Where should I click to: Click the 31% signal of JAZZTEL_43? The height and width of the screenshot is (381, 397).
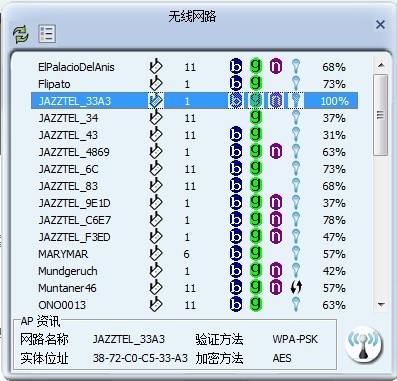tap(334, 135)
